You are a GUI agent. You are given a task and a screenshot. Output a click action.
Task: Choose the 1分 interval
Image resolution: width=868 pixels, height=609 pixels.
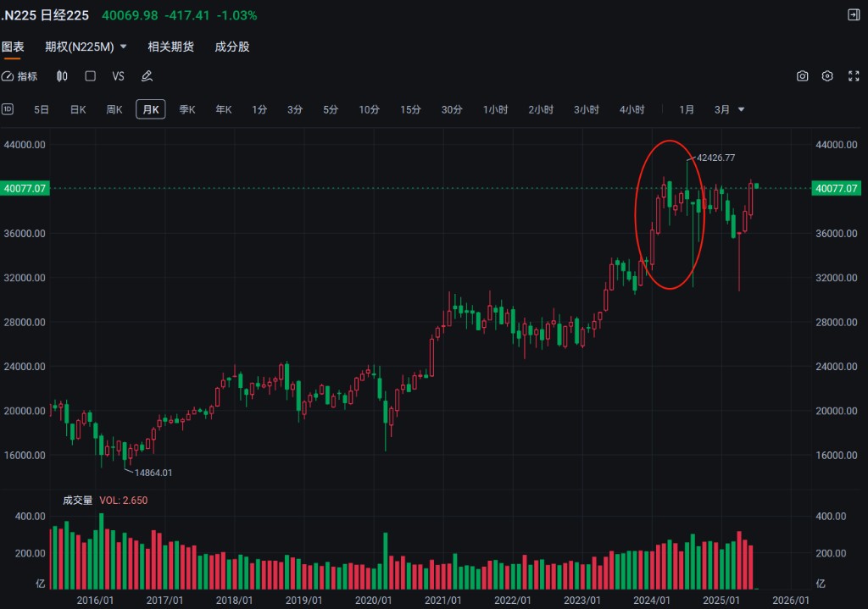point(259,109)
